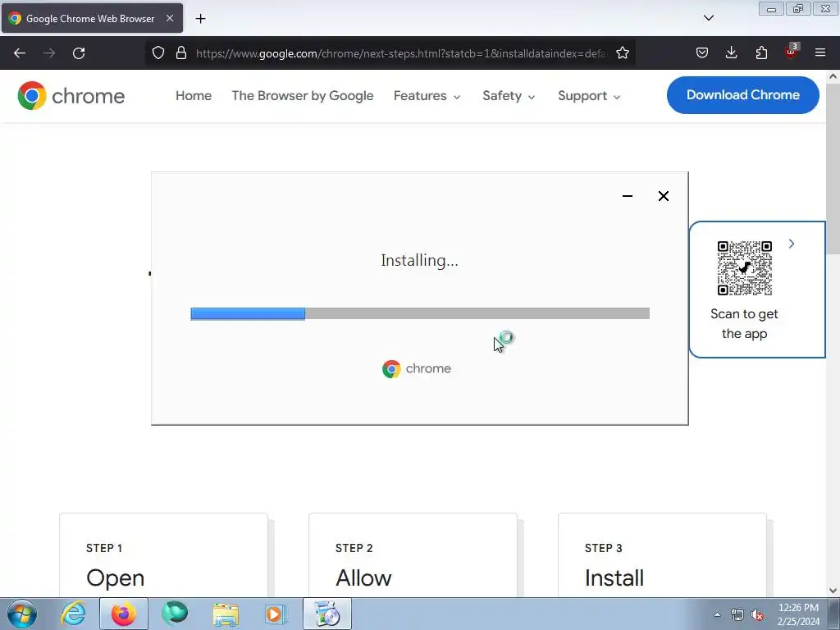Go back with the browser back arrow
This screenshot has width=840, height=630.
coord(20,53)
